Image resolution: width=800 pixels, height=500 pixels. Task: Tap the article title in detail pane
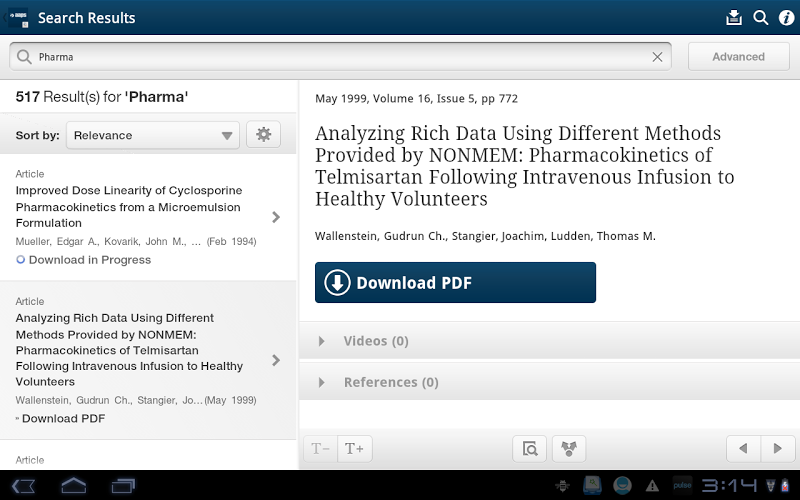click(524, 166)
